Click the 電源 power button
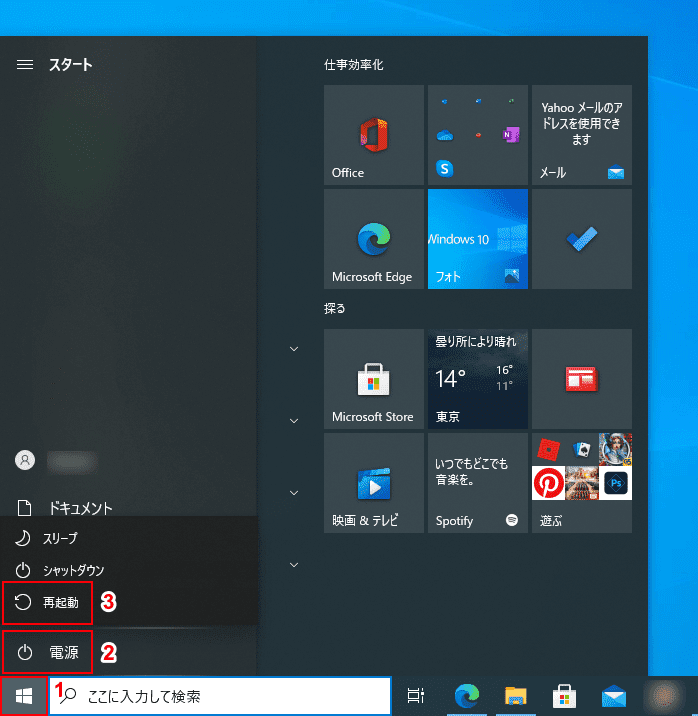The image size is (698, 716). [47, 652]
